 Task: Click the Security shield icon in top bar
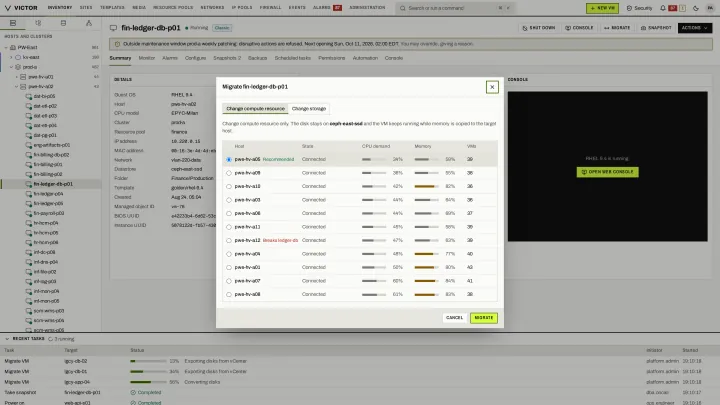pyautogui.click(x=629, y=8)
